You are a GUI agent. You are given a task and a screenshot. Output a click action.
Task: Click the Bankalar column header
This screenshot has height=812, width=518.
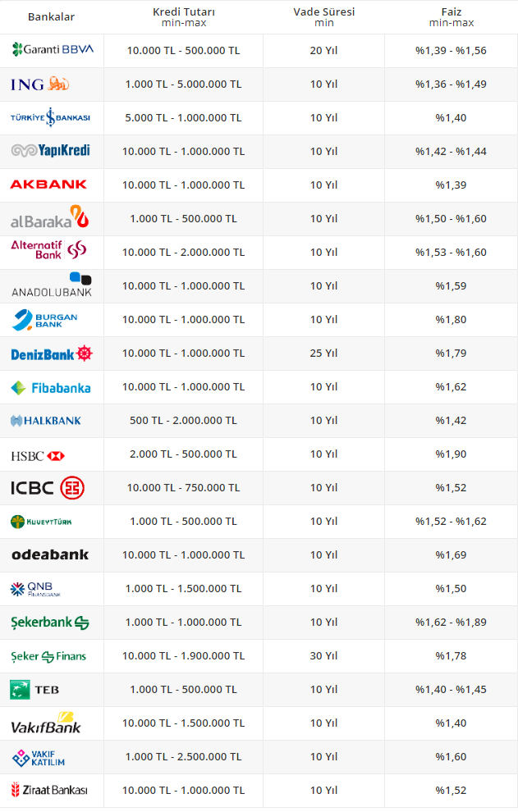pyautogui.click(x=51, y=17)
